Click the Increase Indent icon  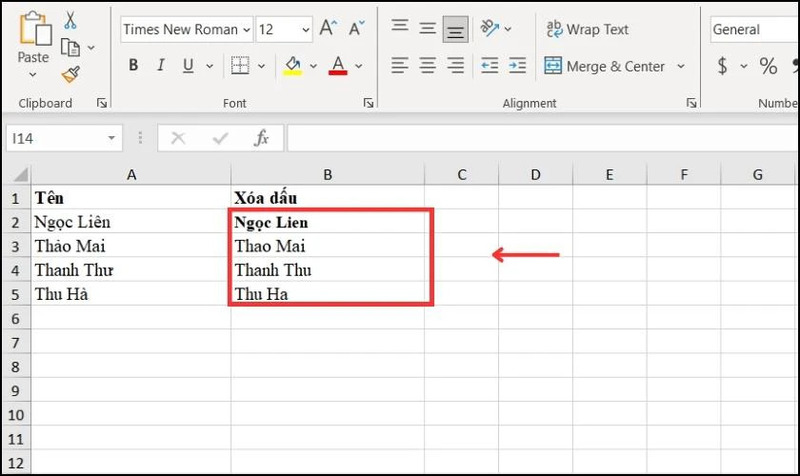517,66
